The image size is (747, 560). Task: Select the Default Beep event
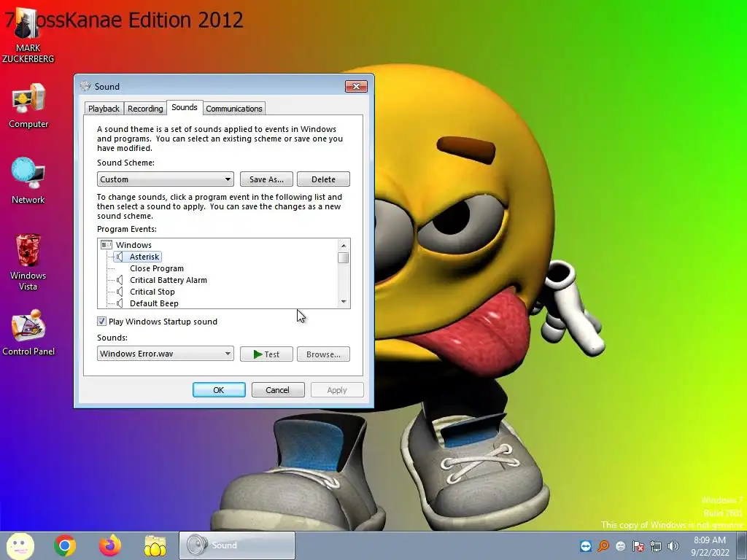(x=154, y=303)
